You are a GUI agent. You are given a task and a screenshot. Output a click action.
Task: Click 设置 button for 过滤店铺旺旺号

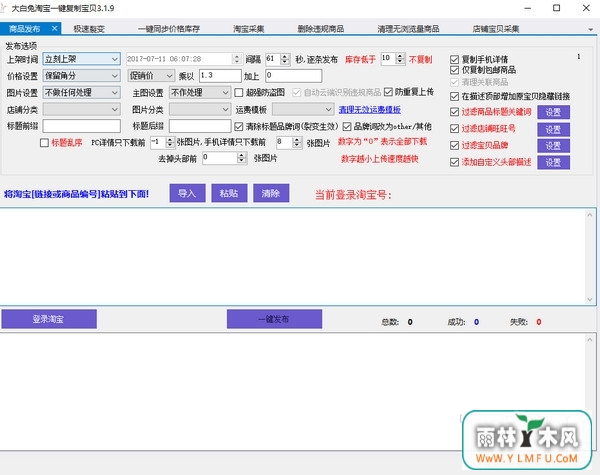pyautogui.click(x=553, y=129)
